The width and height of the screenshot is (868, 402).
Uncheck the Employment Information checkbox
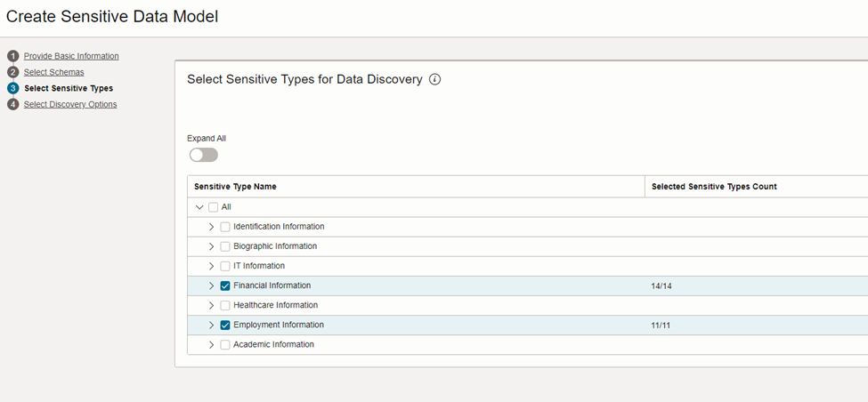click(225, 326)
